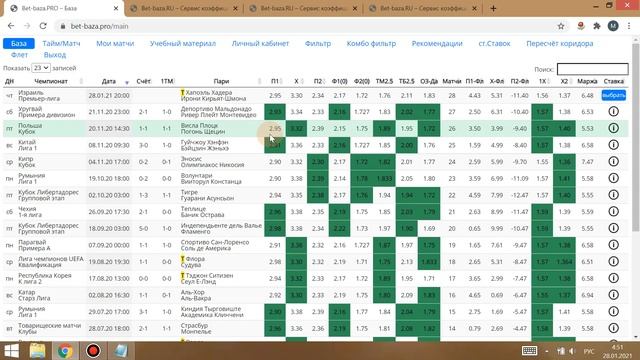Screen dimensions: 640x360
Task: Open База tab
Action: pyautogui.click(x=19, y=43)
